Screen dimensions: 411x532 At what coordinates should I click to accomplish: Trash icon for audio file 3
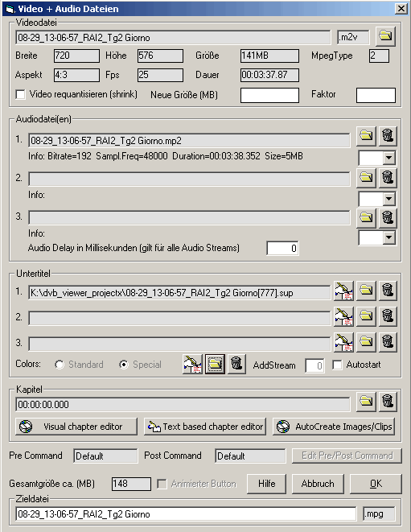388,217
